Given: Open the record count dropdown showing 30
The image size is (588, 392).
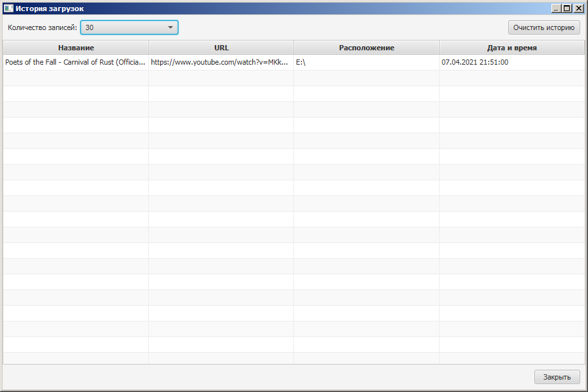Looking at the screenshot, I should pyautogui.click(x=129, y=27).
